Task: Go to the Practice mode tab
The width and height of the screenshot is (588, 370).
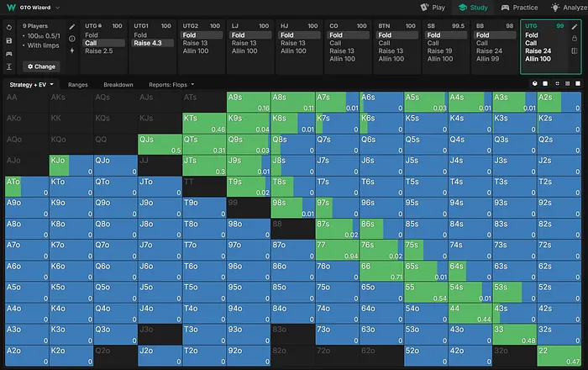Action: [519, 8]
